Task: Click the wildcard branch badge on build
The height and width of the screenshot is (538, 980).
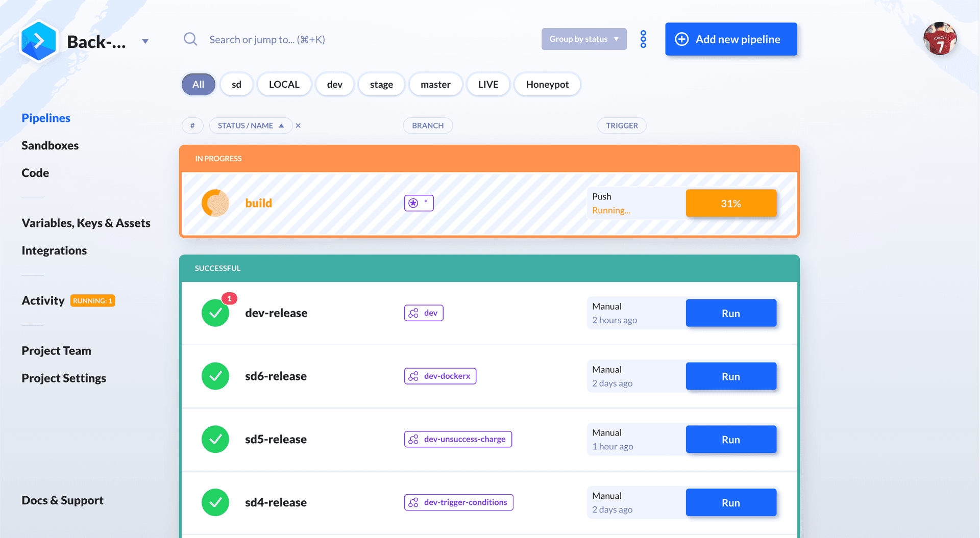Action: click(x=419, y=203)
